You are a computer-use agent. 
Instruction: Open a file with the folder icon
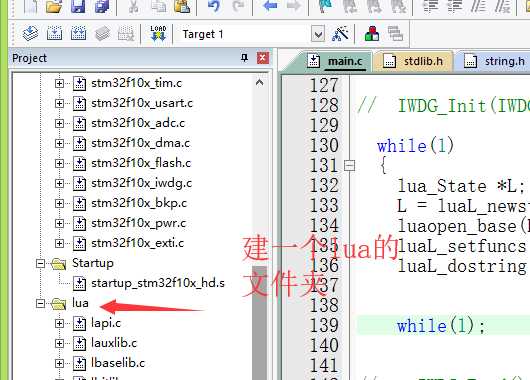[x=54, y=6]
